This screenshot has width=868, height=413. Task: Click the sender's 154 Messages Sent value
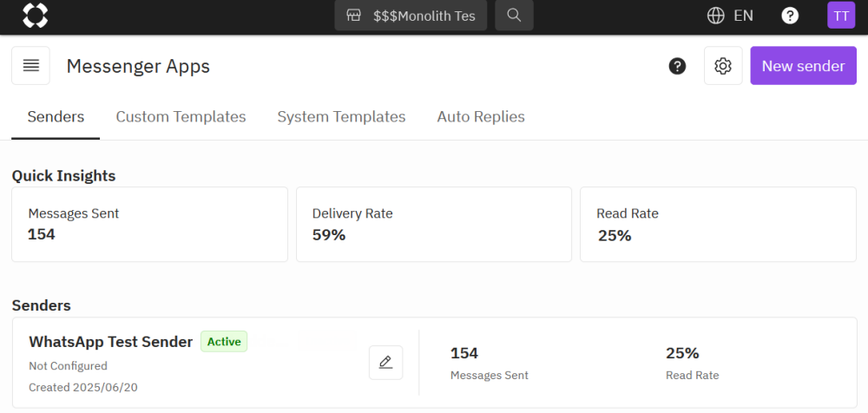point(464,353)
